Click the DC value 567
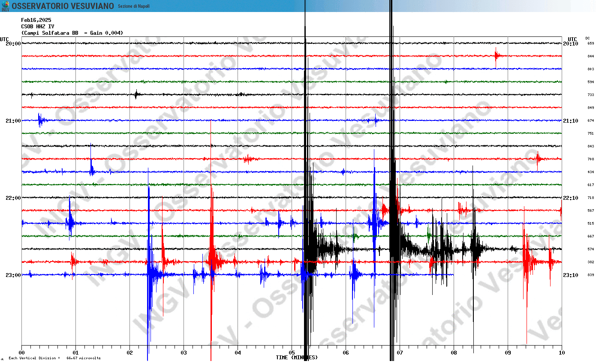 [x=590, y=211]
